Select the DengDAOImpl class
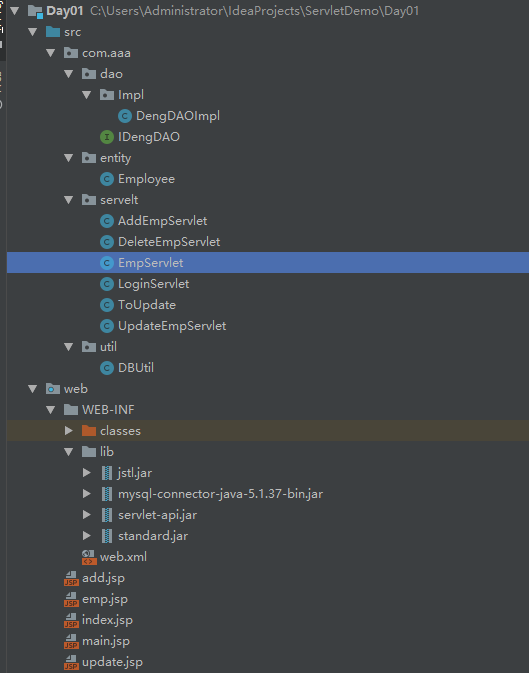Viewport: 529px width, 673px height. tap(178, 116)
